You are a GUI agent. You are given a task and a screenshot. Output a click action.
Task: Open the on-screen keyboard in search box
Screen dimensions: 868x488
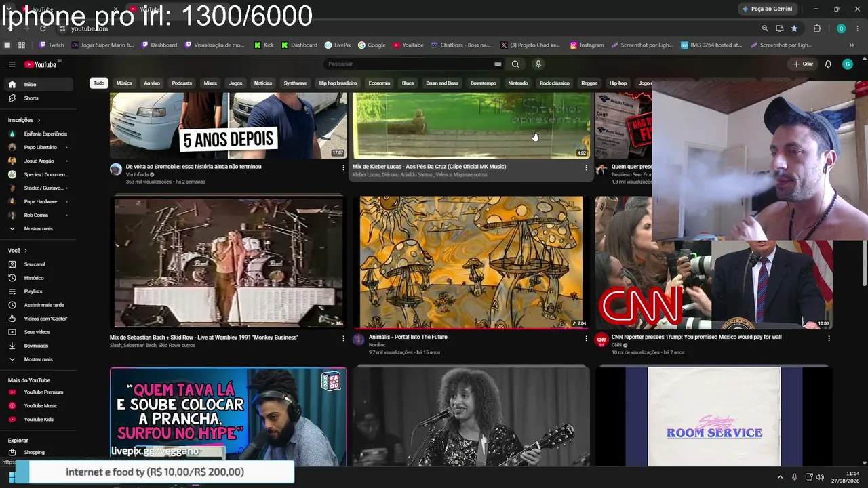click(498, 64)
